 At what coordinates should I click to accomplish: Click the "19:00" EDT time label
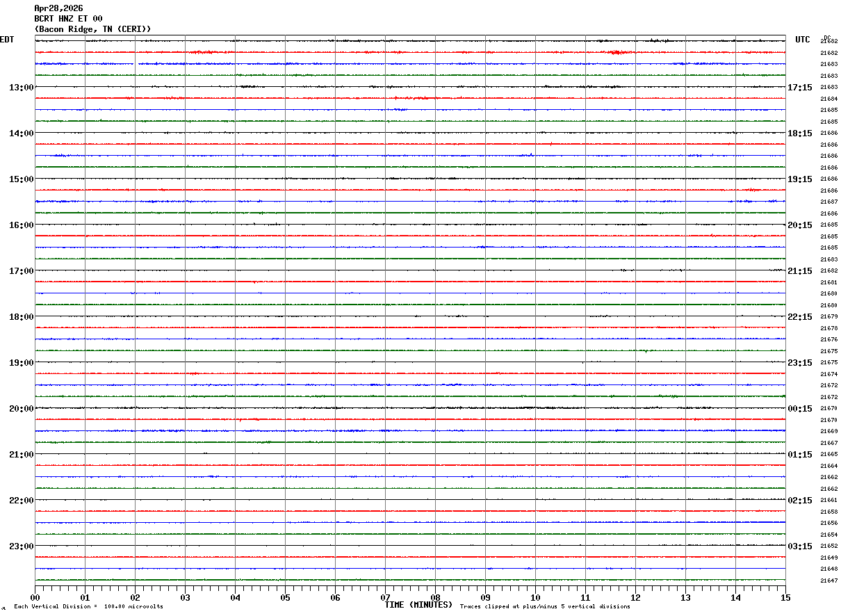pyautogui.click(x=21, y=363)
